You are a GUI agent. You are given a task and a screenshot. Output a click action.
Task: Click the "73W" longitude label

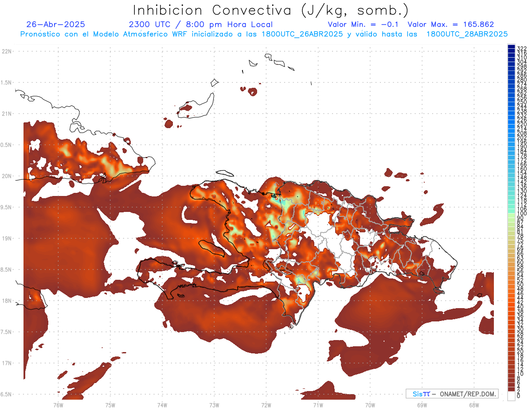[214, 404]
